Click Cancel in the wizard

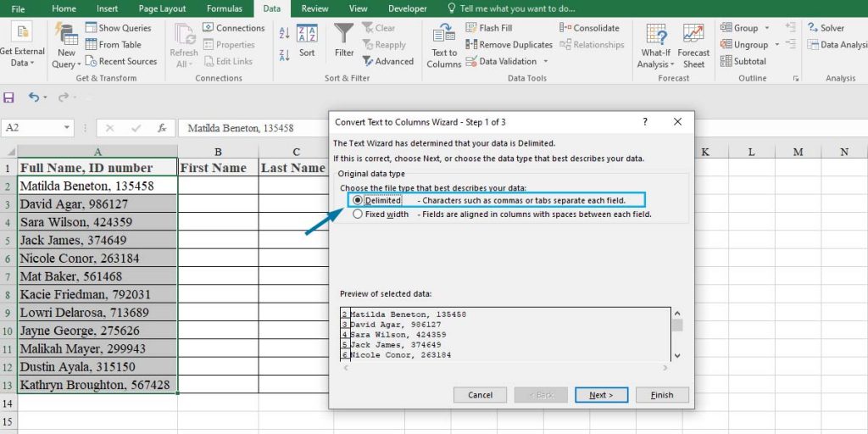click(x=480, y=395)
